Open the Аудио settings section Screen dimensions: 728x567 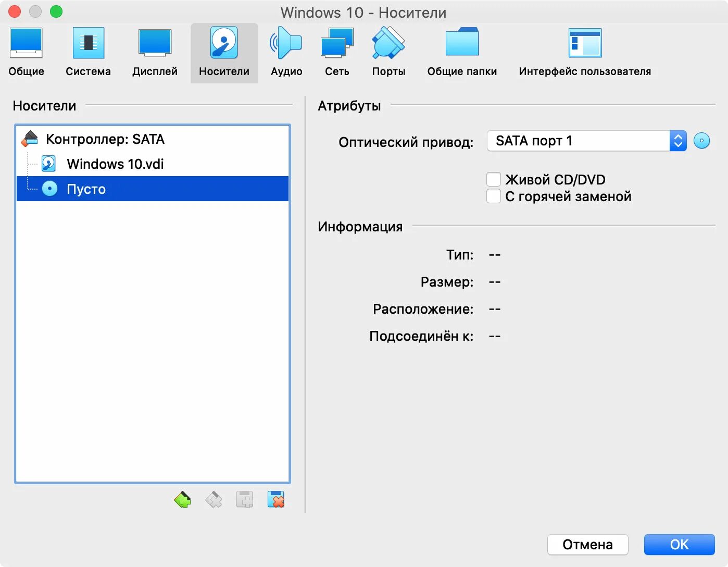pyautogui.click(x=286, y=50)
